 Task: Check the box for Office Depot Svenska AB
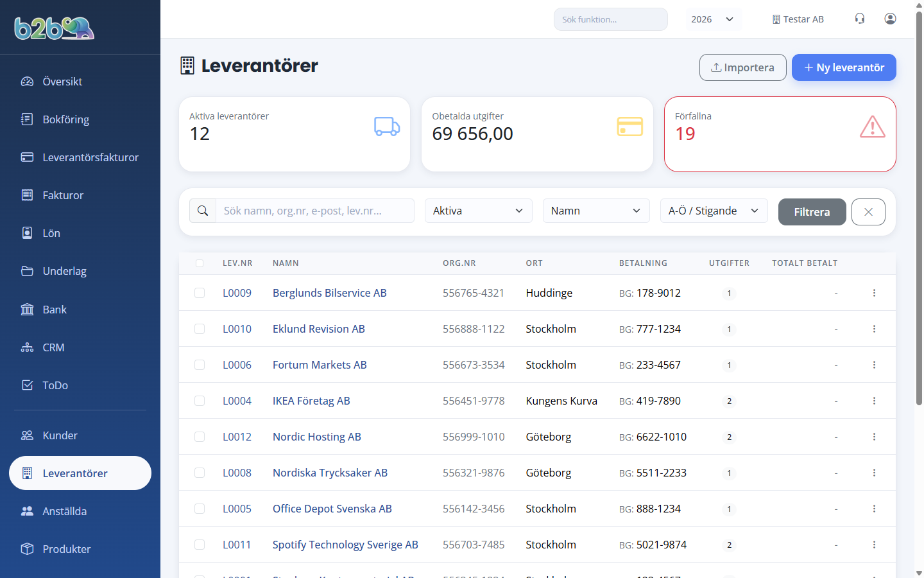coord(200,509)
